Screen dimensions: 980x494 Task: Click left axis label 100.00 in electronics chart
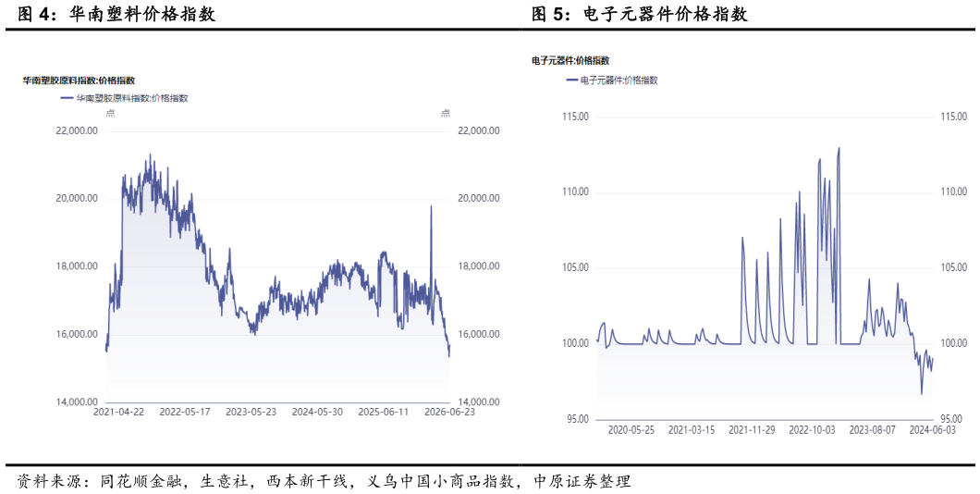(575, 343)
